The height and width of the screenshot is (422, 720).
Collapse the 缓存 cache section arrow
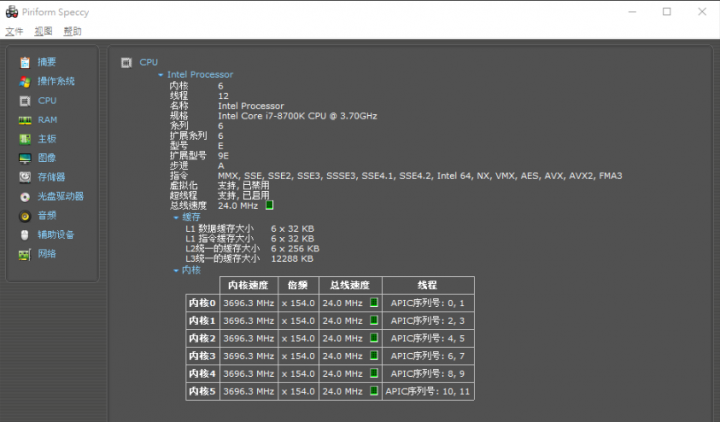click(176, 218)
